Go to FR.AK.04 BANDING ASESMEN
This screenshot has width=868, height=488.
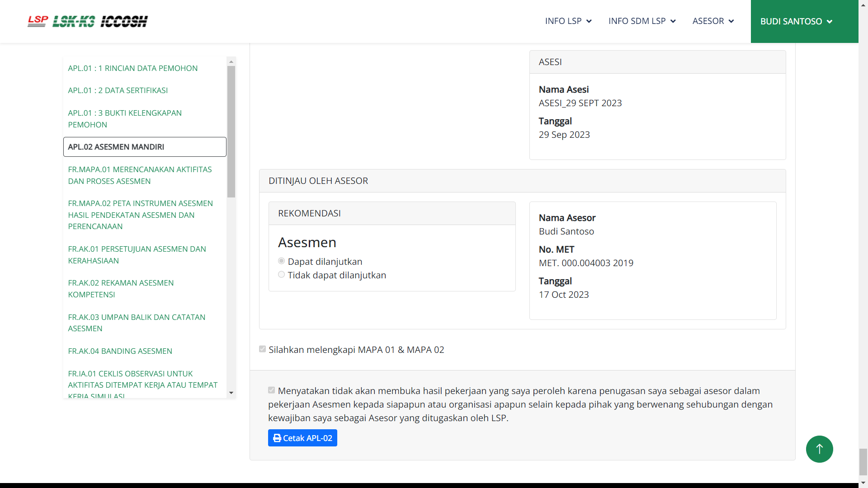120,351
